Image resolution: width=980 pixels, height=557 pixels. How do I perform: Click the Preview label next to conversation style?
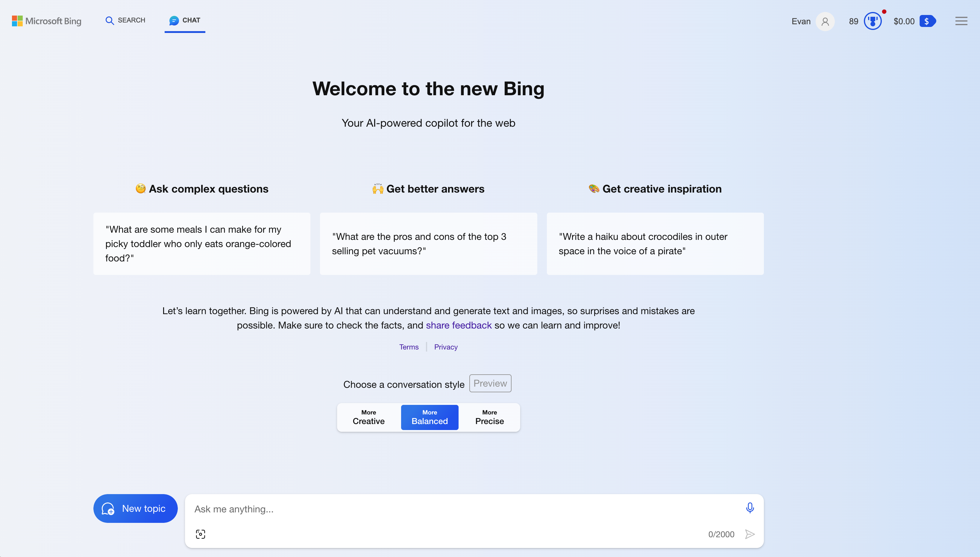click(x=490, y=383)
